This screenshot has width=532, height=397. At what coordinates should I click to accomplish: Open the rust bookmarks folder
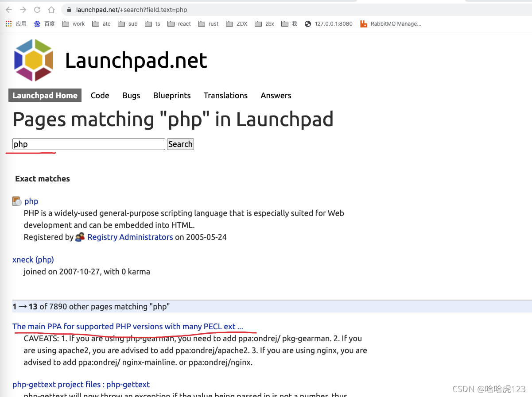click(x=209, y=24)
